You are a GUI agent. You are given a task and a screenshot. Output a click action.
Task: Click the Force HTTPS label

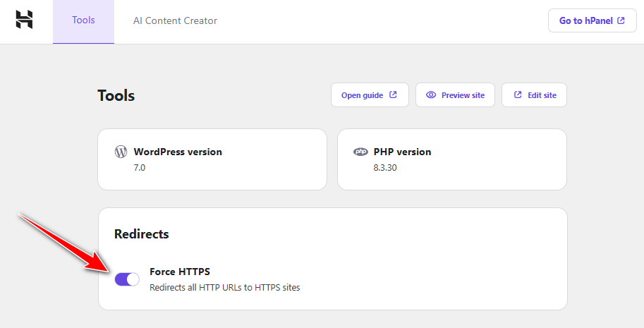179,272
